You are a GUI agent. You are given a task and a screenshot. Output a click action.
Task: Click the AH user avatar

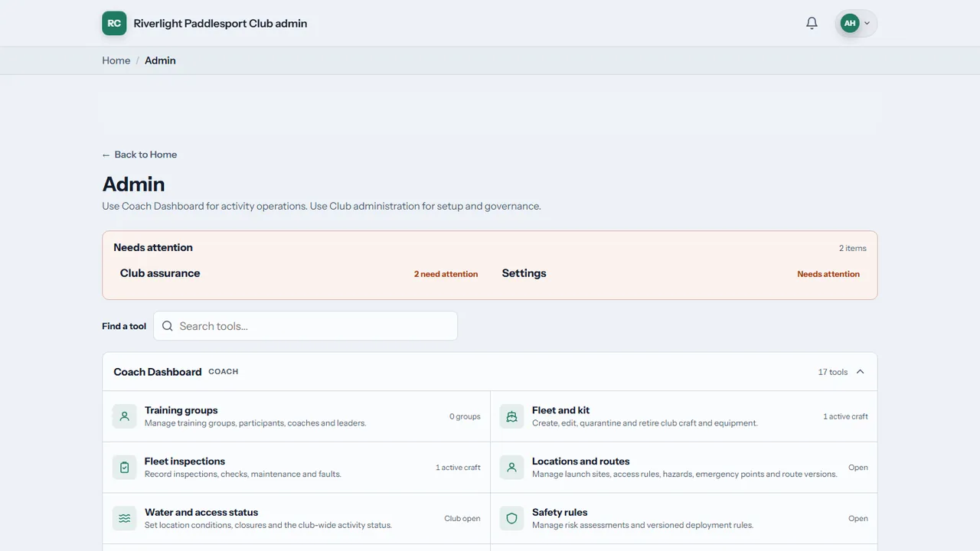click(x=850, y=23)
